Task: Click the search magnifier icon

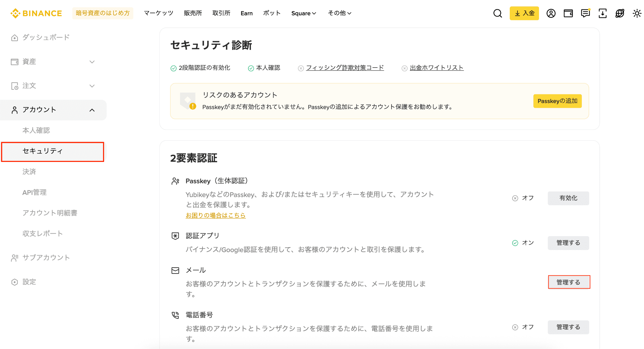Action: point(497,13)
